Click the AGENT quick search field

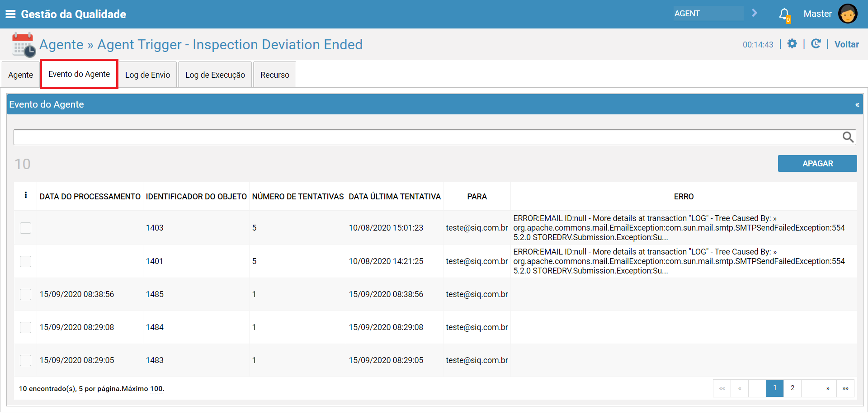coord(708,14)
